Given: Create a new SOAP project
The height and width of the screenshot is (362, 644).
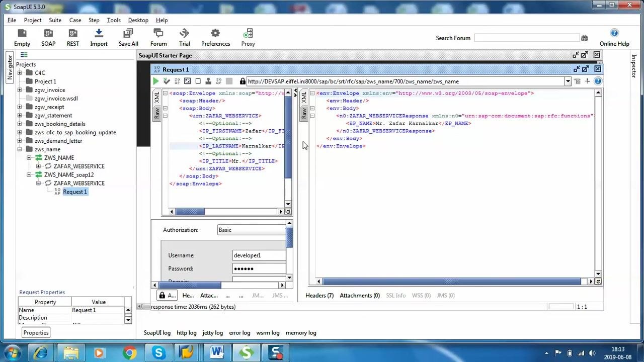Looking at the screenshot, I should (x=48, y=38).
